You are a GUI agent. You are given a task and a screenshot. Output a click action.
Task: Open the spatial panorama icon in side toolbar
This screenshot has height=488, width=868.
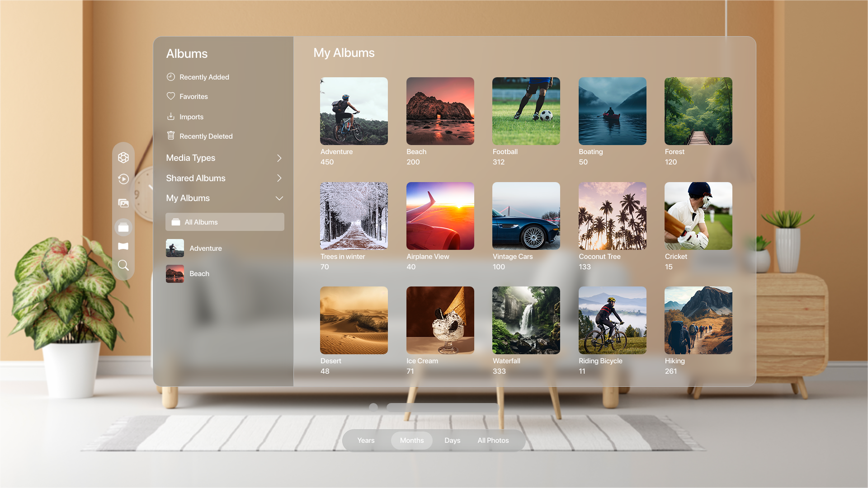pos(123,246)
